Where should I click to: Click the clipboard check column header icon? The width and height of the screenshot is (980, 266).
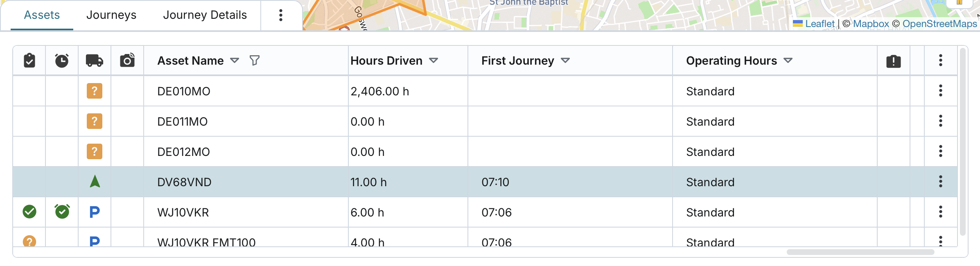pos(29,61)
